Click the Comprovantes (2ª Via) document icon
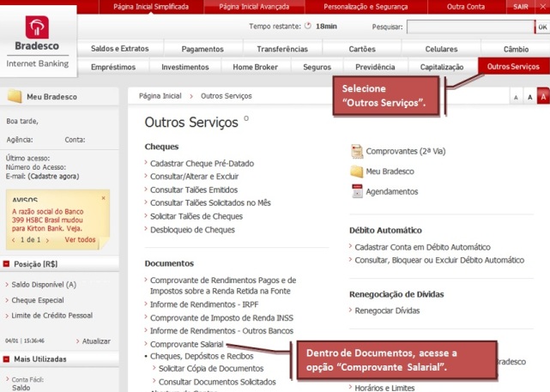Screen dimensions: 550x392 (x=357, y=152)
